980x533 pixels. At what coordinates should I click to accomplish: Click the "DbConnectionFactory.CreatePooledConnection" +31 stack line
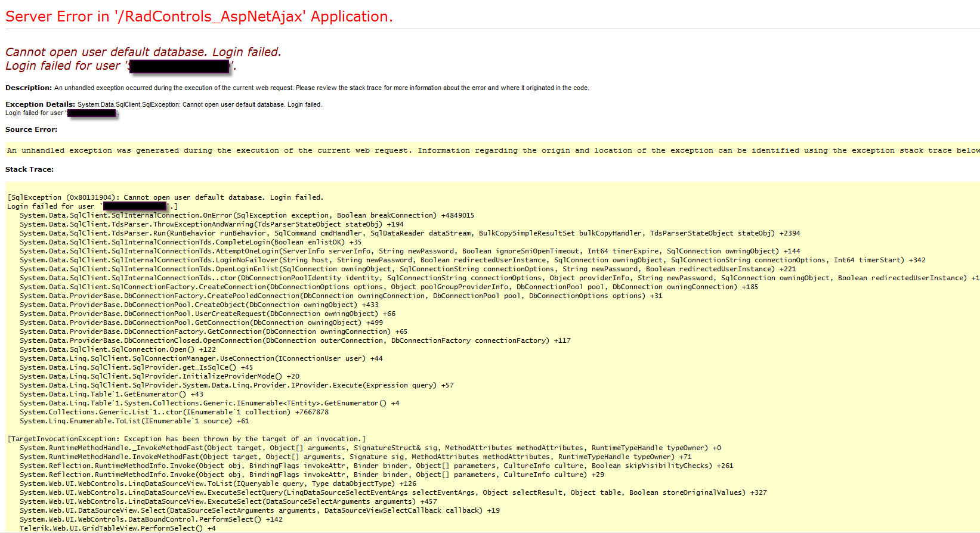[341, 296]
